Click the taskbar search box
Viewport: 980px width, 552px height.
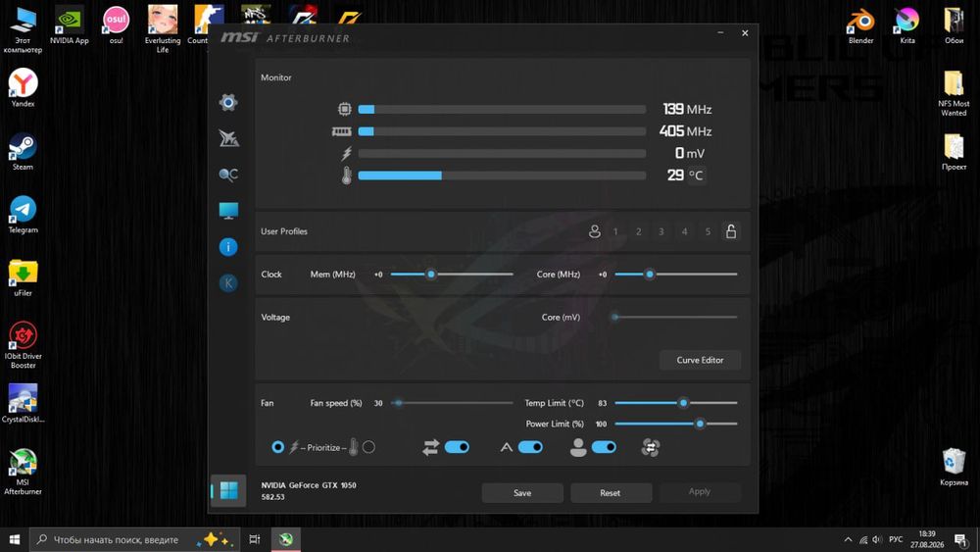[x=134, y=539]
